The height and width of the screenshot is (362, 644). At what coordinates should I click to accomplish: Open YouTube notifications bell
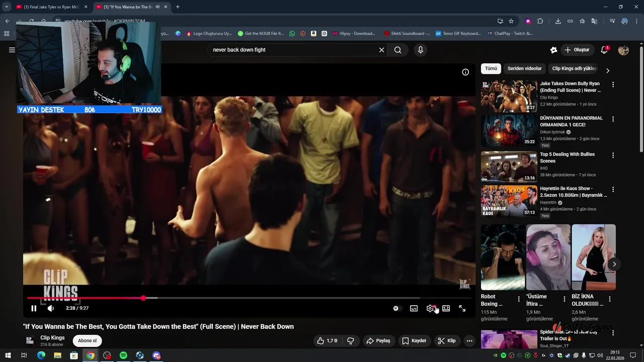(604, 50)
